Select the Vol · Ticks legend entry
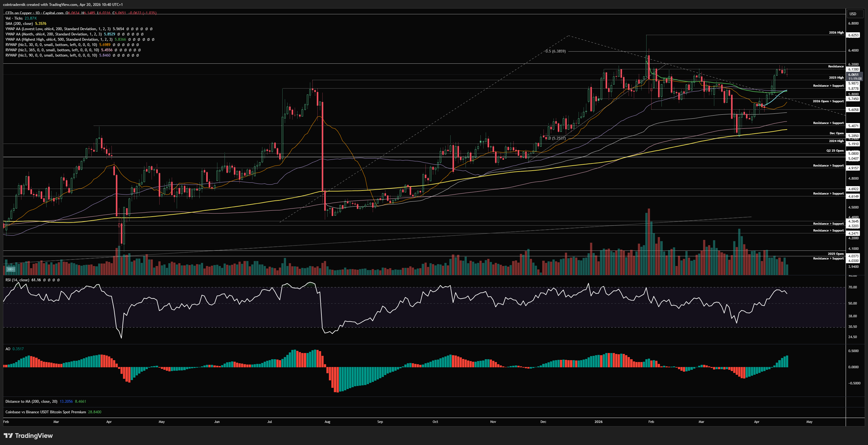This screenshot has width=868, height=445. (x=14, y=18)
